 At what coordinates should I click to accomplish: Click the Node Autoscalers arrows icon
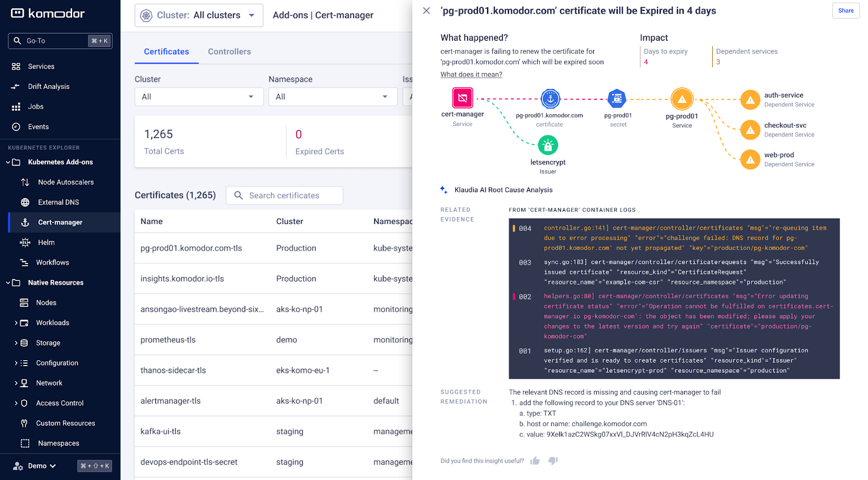25,182
